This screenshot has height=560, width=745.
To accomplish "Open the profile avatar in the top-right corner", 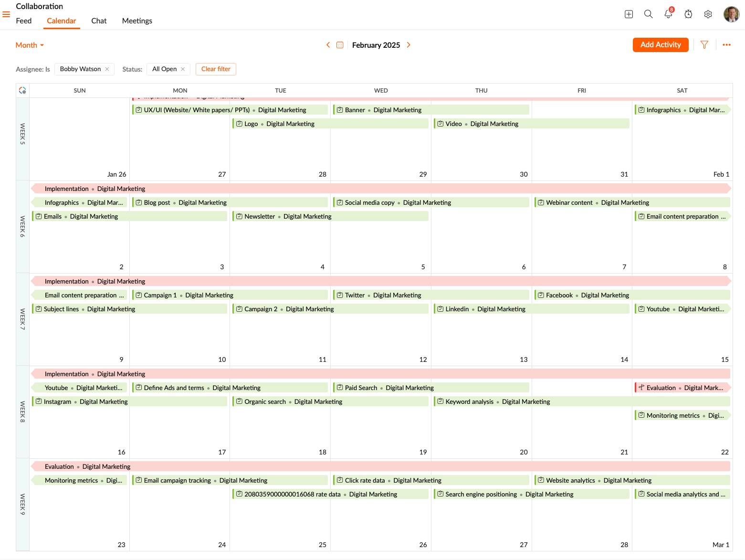I will pos(731,14).
